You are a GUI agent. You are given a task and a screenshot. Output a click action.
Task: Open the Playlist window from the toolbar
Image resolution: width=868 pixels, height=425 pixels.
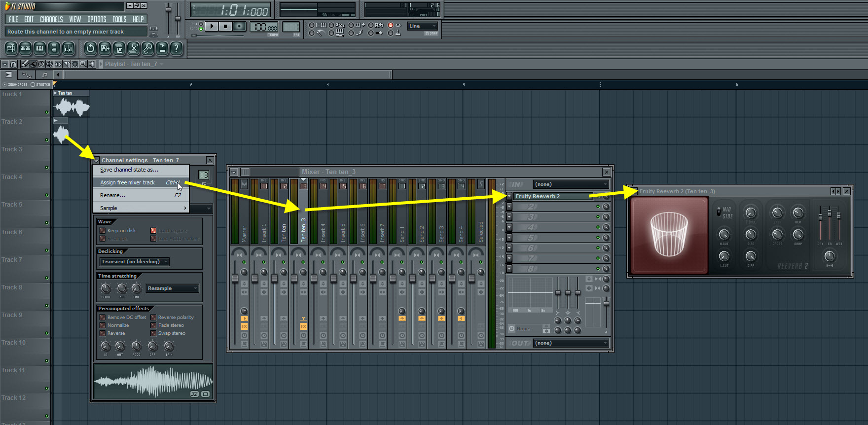point(11,48)
